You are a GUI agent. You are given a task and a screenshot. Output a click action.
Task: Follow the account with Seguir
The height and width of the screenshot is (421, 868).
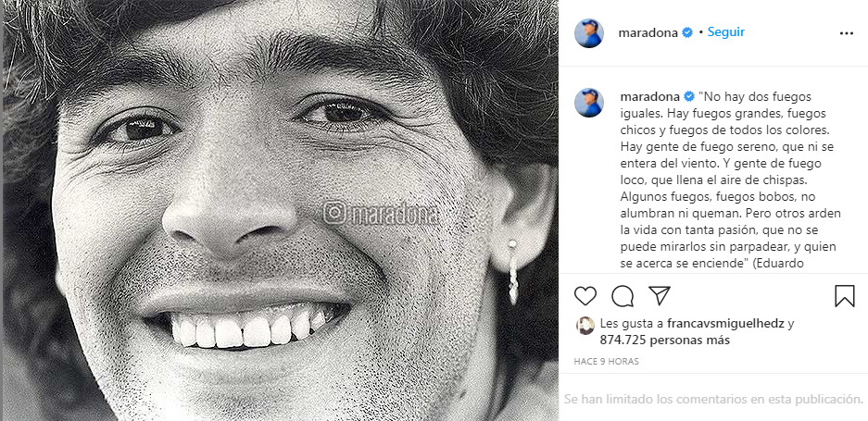click(725, 32)
